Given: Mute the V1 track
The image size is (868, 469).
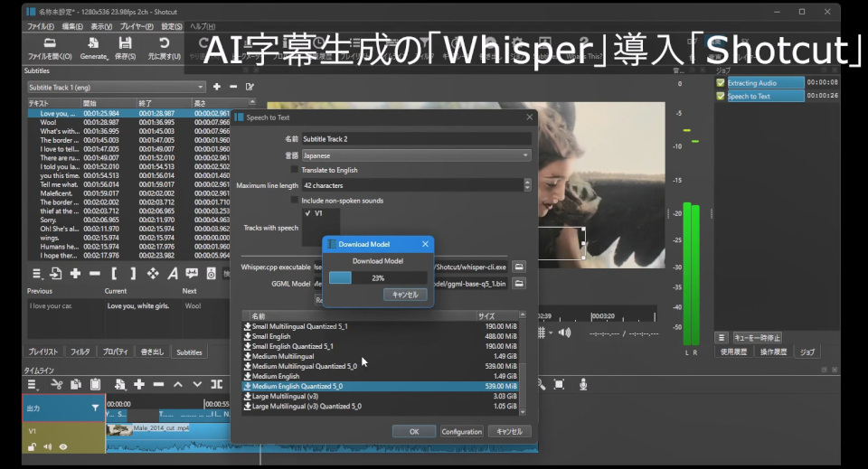Looking at the screenshot, I should click(48, 447).
